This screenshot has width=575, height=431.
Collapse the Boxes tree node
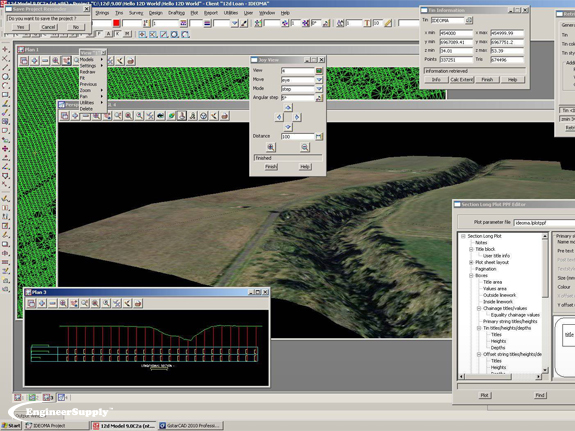(471, 275)
